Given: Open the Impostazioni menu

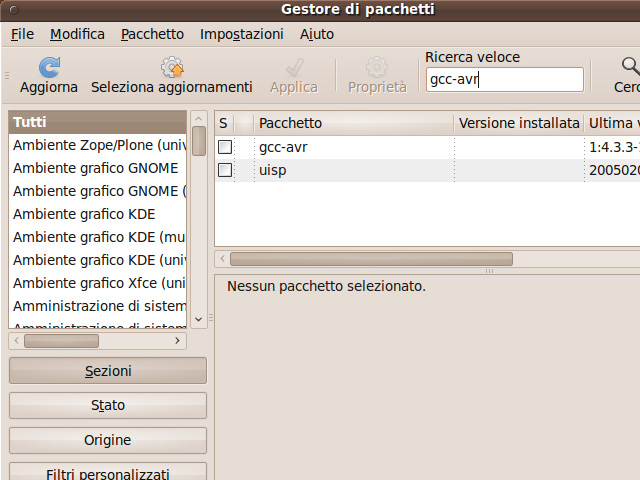Looking at the screenshot, I should (x=241, y=34).
